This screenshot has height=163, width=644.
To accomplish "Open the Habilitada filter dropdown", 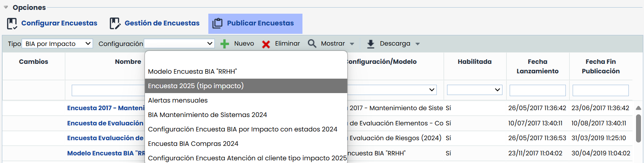I will tap(474, 90).
